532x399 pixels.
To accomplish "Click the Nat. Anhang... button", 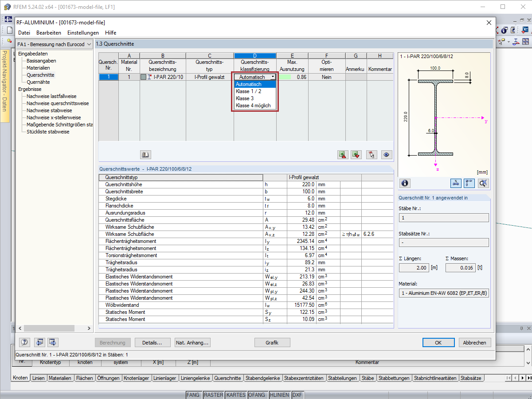I will tap(192, 343).
